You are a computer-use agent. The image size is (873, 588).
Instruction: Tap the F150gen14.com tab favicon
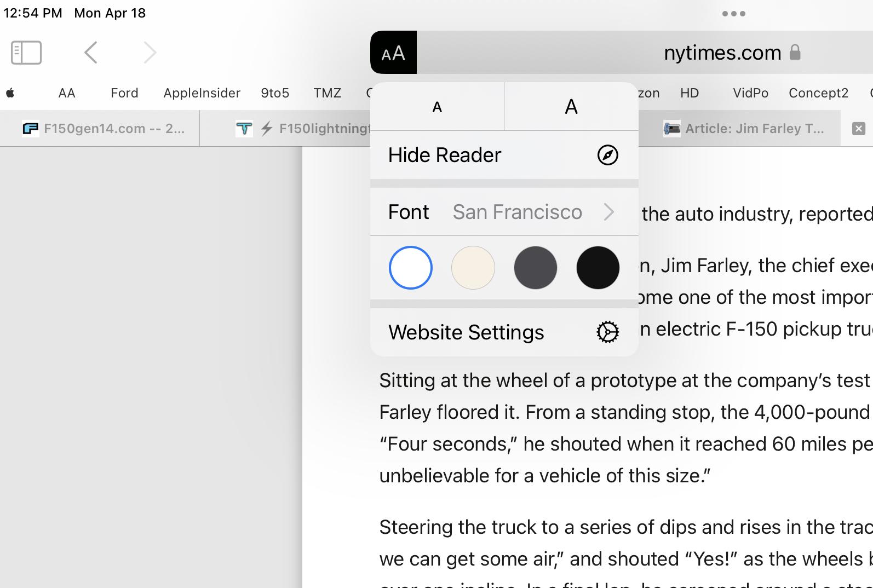30,129
